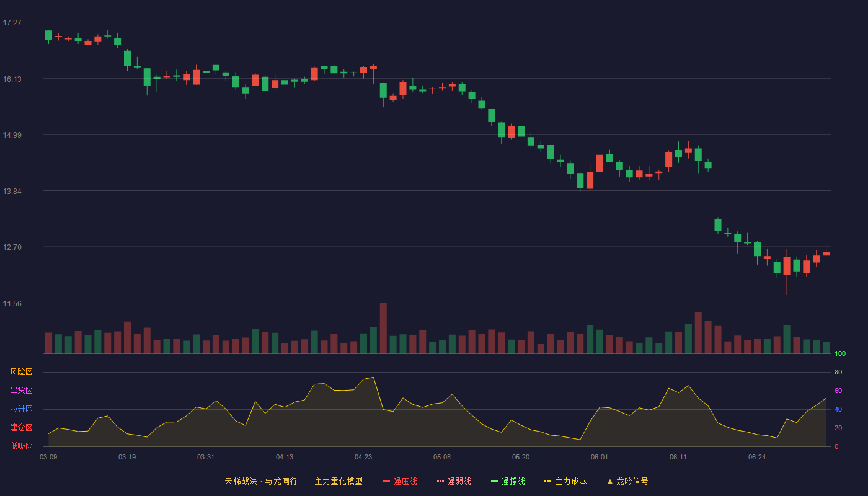Select the magenta 60 indicator axis value
868x496 pixels.
[838, 391]
